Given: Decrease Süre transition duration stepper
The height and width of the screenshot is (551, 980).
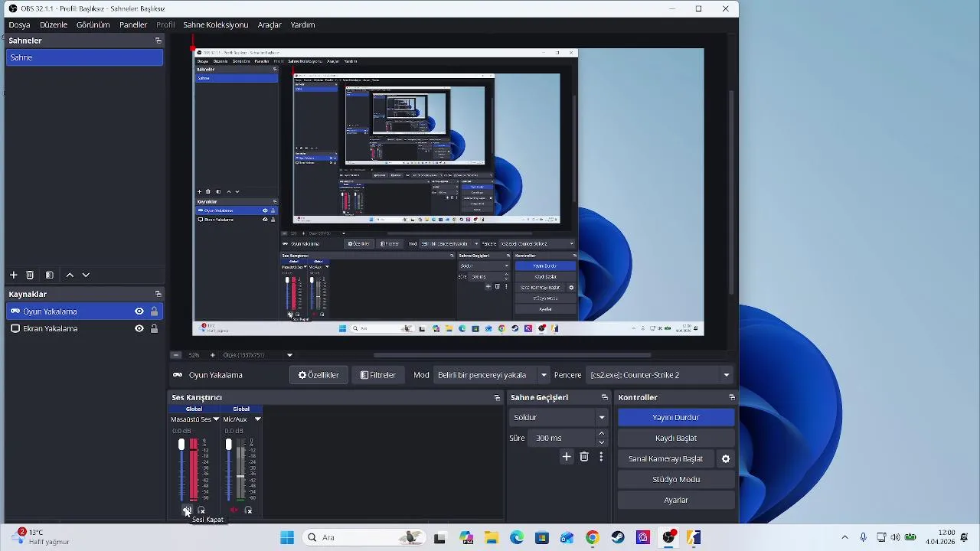Looking at the screenshot, I should (602, 442).
